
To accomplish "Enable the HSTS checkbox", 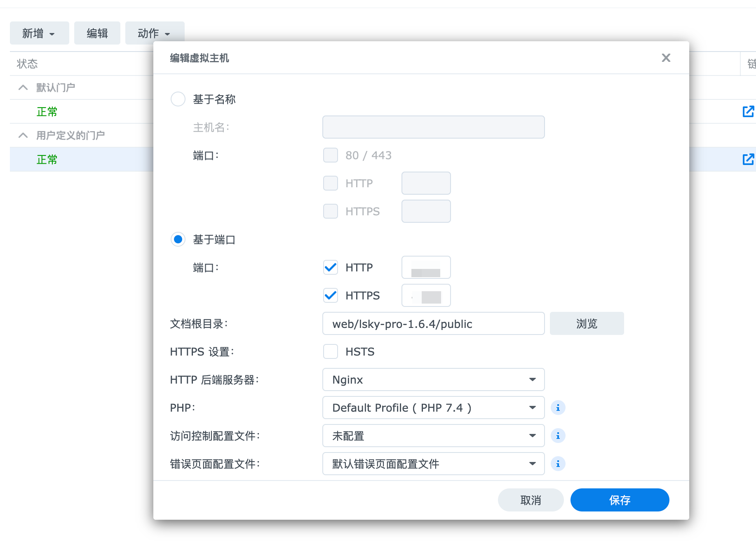I will (x=331, y=351).
